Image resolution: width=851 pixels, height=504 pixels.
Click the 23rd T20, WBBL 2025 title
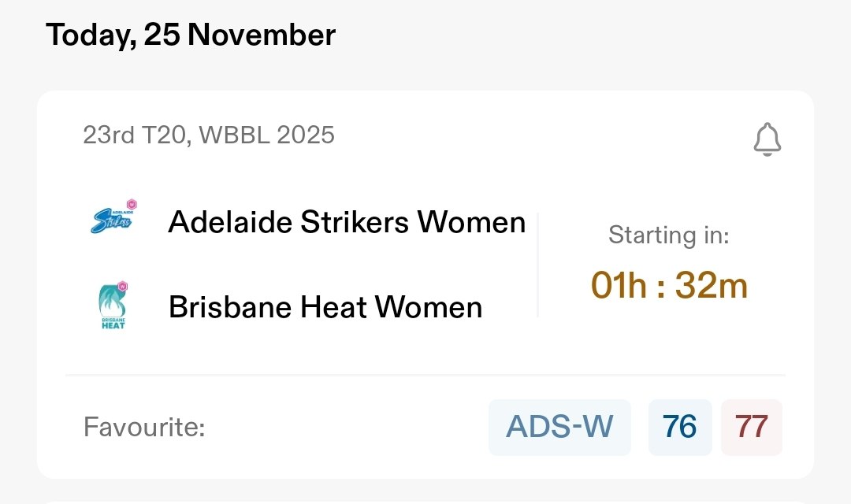point(209,135)
